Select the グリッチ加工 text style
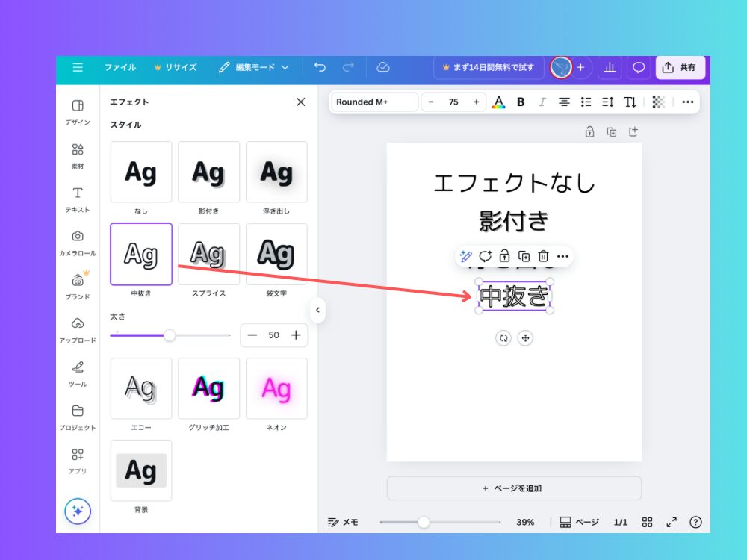The width and height of the screenshot is (747, 560). pyautogui.click(x=208, y=388)
